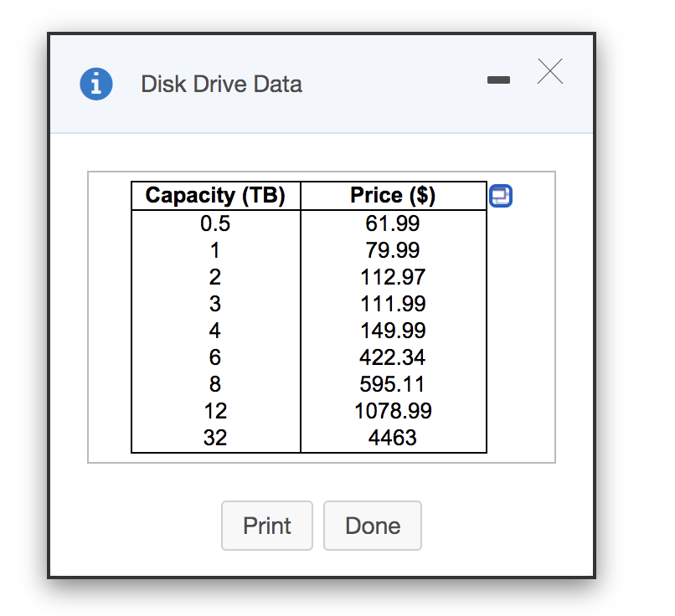Open table in popup window icon
Screen dimensions: 675x616
pyautogui.click(x=501, y=196)
